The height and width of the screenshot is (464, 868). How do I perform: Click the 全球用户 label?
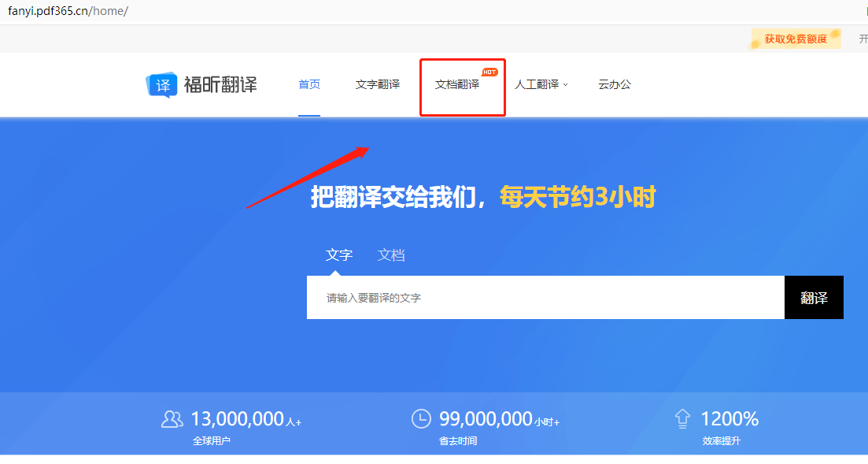pos(212,441)
